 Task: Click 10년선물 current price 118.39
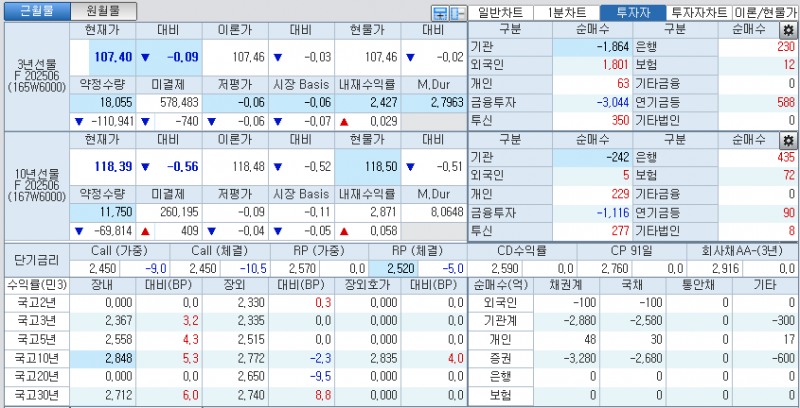(x=113, y=167)
